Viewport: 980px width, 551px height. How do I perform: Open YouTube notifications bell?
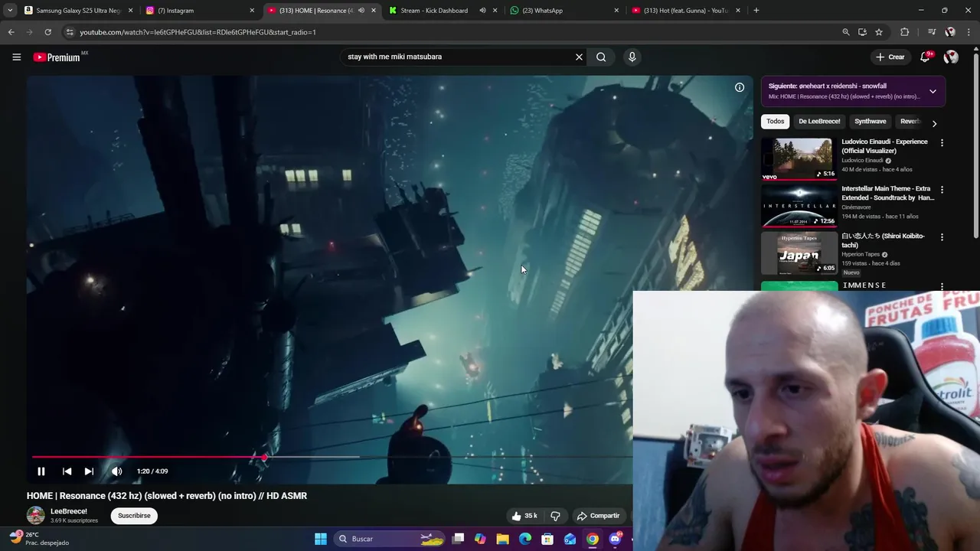click(x=925, y=57)
